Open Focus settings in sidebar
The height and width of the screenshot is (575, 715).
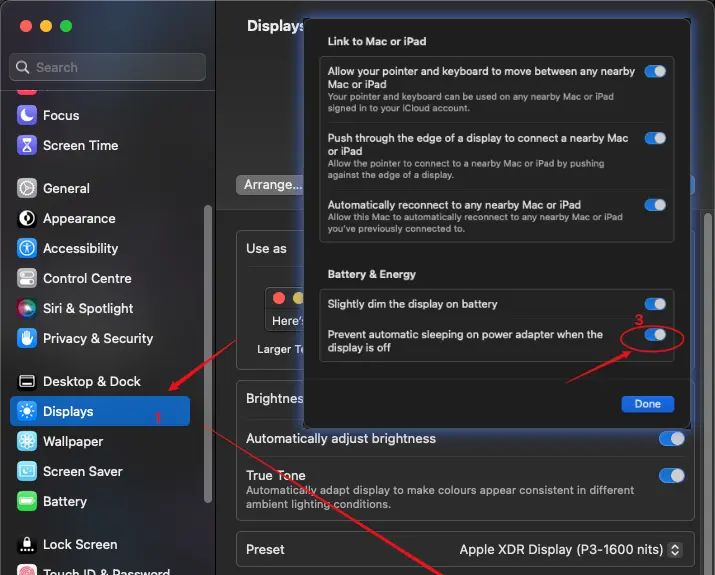[x=100, y=115]
